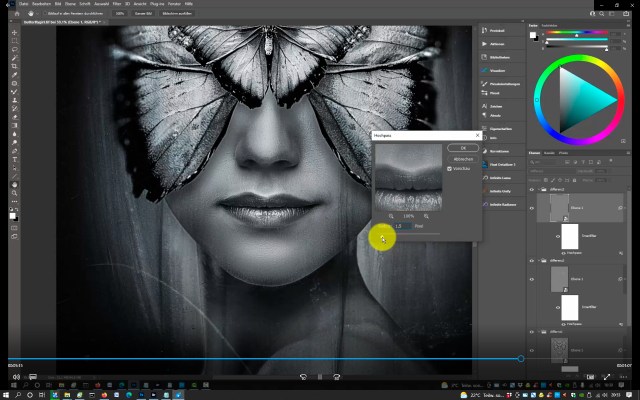Hide the top Ebene 1 layer visibility
Screen dimensions: 640x400
tap(532, 208)
